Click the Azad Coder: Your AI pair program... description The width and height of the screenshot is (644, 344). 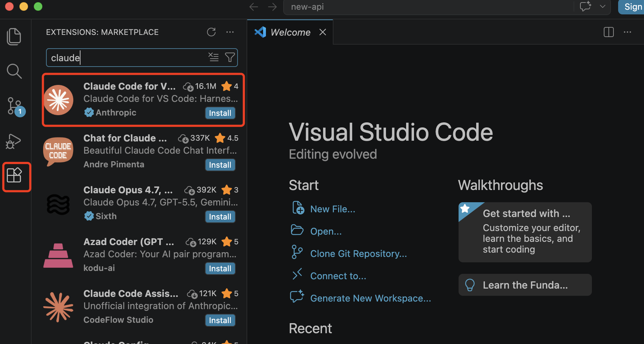[x=160, y=254]
